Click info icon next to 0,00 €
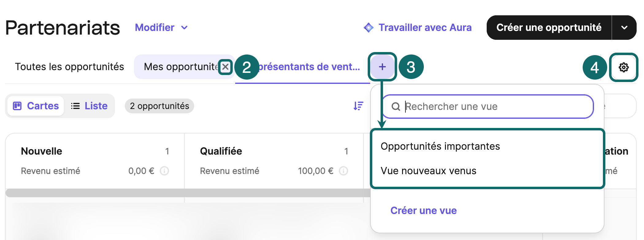Screen dimensions: 644x240 [x=165, y=171]
